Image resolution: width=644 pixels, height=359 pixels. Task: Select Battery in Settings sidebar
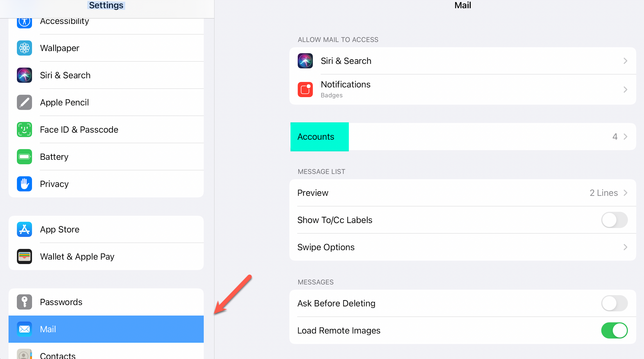tap(106, 157)
